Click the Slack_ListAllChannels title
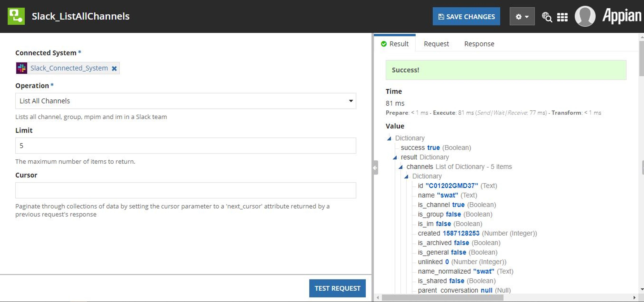Viewport: 644px width, 302px height. (80, 16)
